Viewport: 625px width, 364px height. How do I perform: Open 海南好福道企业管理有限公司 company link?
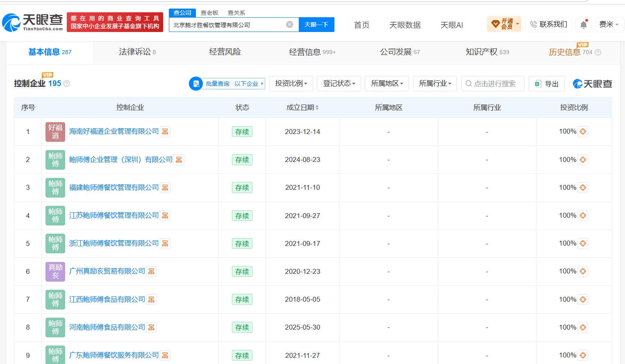[x=114, y=132]
